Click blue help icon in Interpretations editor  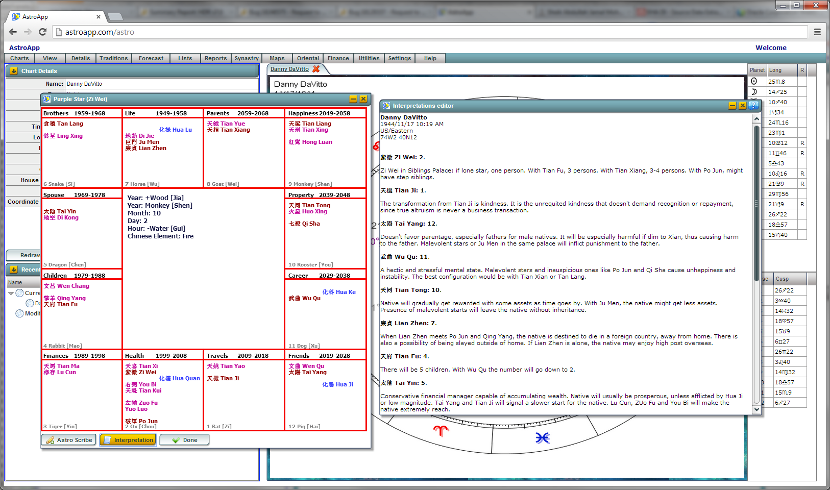pos(753,104)
